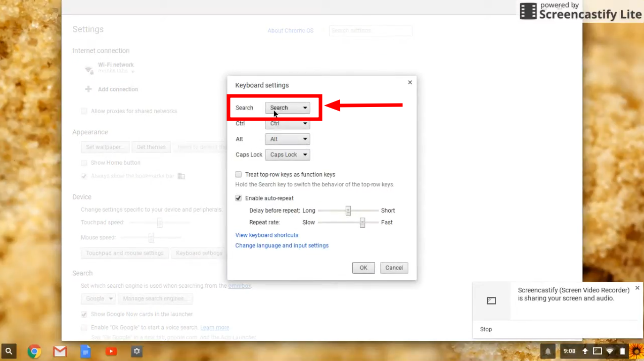This screenshot has height=361, width=644.
Task: Open the Ctrl key remap dropdown
Action: pyautogui.click(x=287, y=123)
